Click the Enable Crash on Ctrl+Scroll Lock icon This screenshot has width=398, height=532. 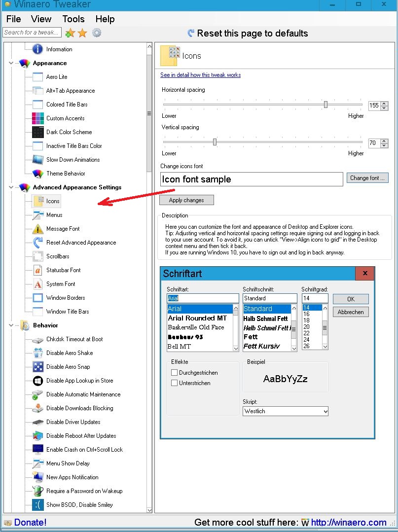coord(37,450)
